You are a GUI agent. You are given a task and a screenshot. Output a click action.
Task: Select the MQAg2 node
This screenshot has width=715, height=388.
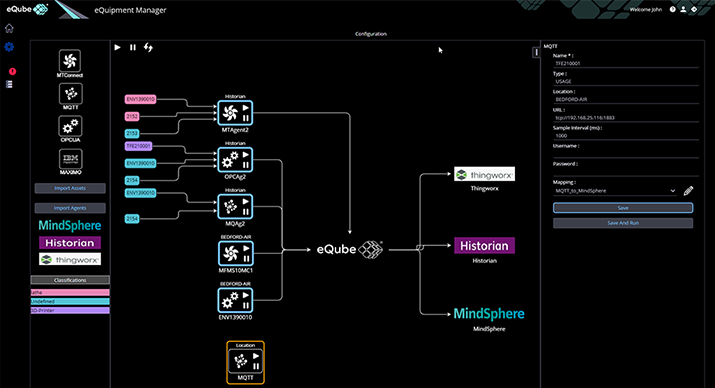235,207
